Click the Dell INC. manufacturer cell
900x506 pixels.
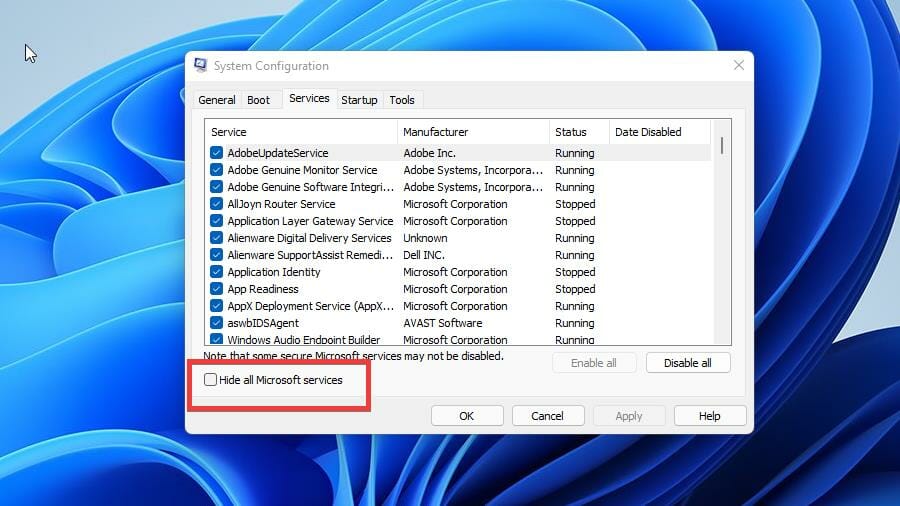point(424,255)
